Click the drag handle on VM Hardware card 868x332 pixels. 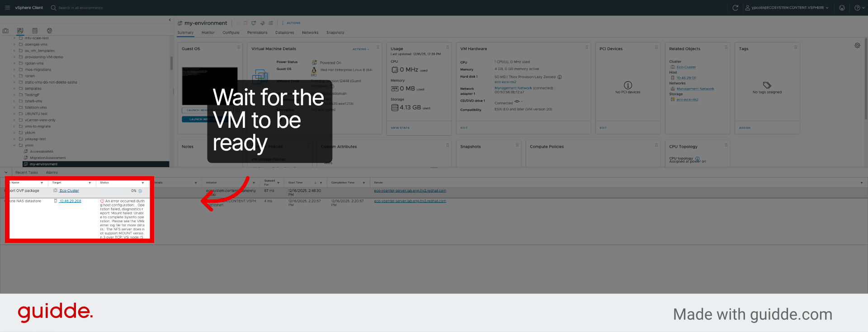[587, 47]
